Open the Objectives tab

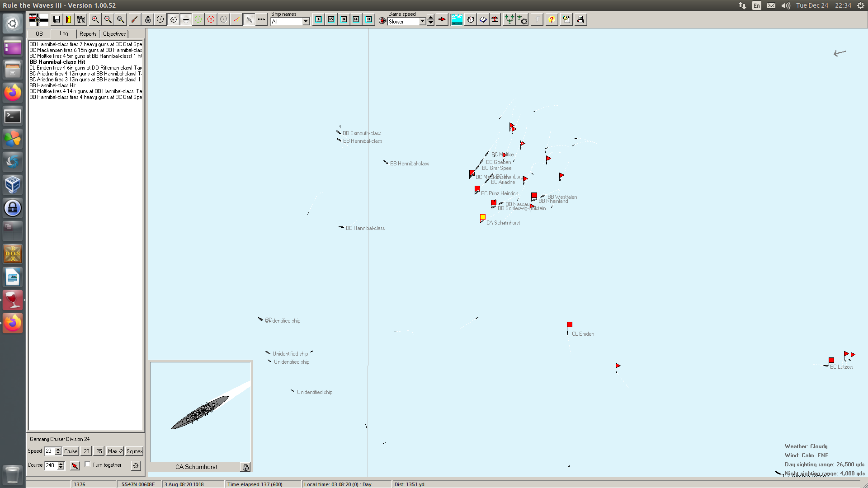[x=114, y=34]
